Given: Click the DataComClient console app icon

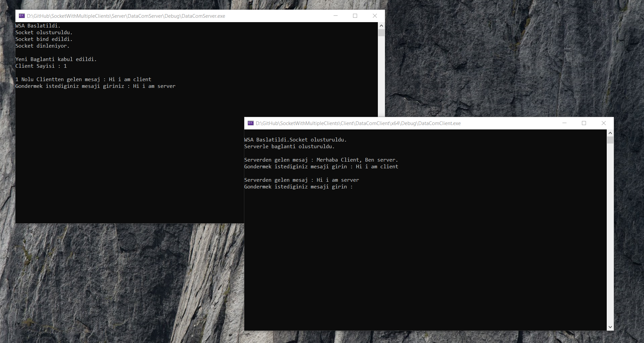Looking at the screenshot, I should coord(251,123).
